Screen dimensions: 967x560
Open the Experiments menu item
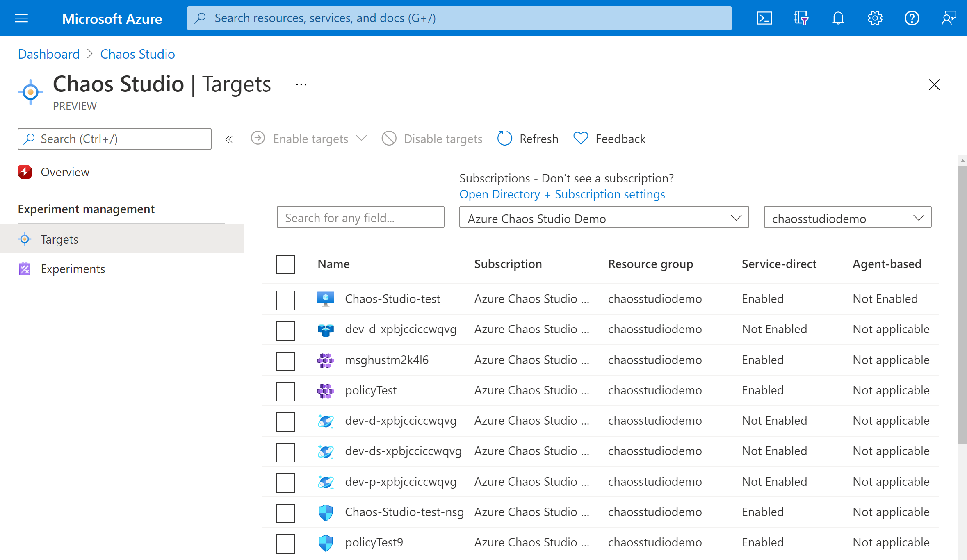click(74, 269)
